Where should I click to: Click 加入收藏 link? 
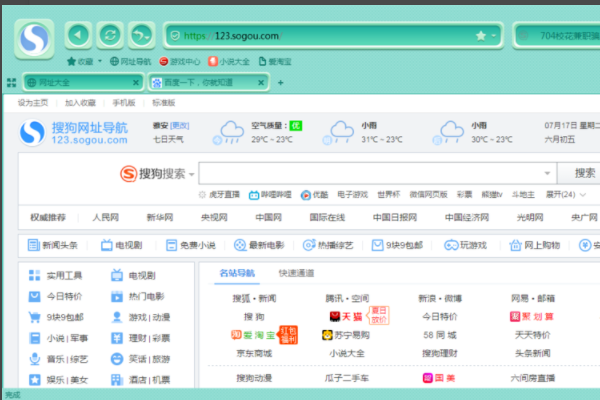80,103
